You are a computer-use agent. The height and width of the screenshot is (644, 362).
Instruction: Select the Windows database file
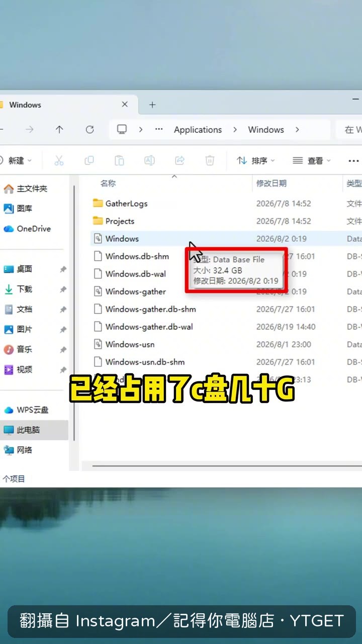(226, 239)
